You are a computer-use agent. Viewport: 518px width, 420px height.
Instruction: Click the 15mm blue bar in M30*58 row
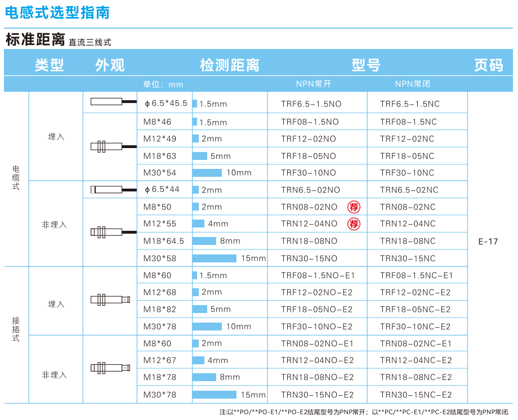215,258
